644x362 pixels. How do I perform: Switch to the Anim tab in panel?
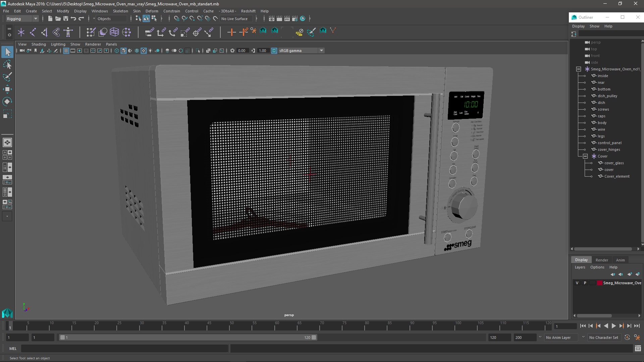coord(621,260)
